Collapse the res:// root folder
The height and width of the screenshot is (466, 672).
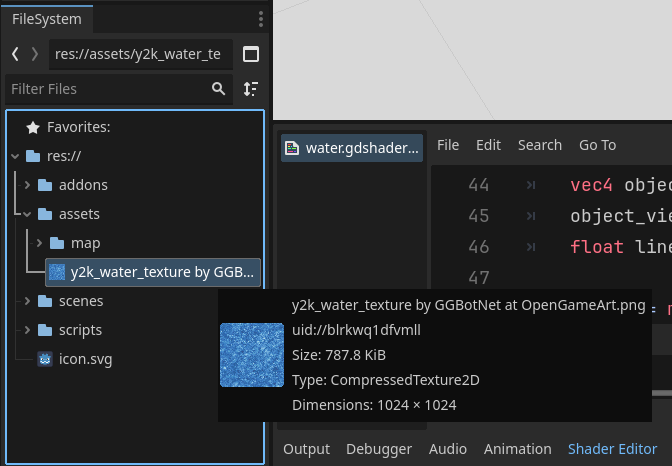pos(15,156)
